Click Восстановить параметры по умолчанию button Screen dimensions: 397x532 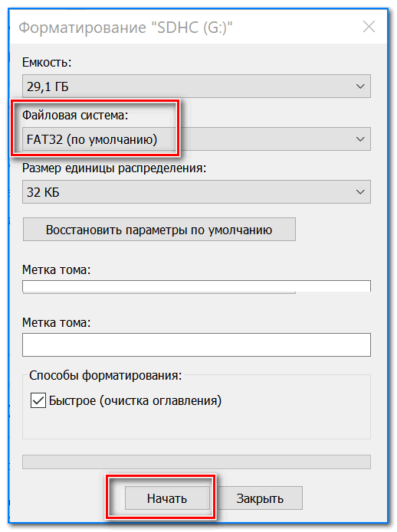[159, 230]
